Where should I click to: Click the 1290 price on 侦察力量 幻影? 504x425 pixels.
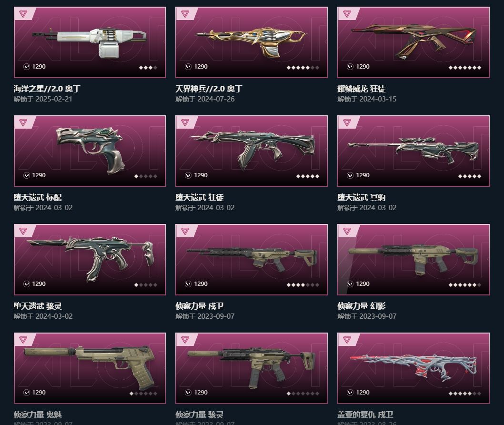tap(363, 284)
